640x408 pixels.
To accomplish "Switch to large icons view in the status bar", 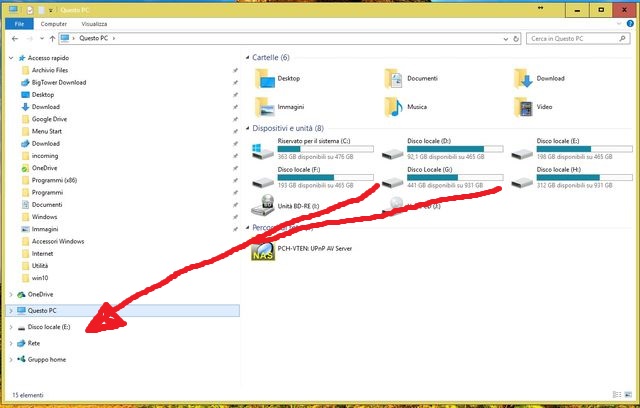I will [628, 395].
